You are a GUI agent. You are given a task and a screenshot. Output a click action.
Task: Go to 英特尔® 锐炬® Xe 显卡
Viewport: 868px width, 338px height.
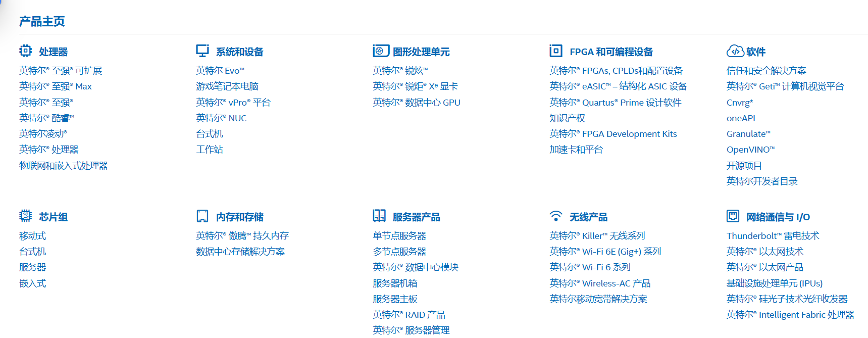coord(415,86)
